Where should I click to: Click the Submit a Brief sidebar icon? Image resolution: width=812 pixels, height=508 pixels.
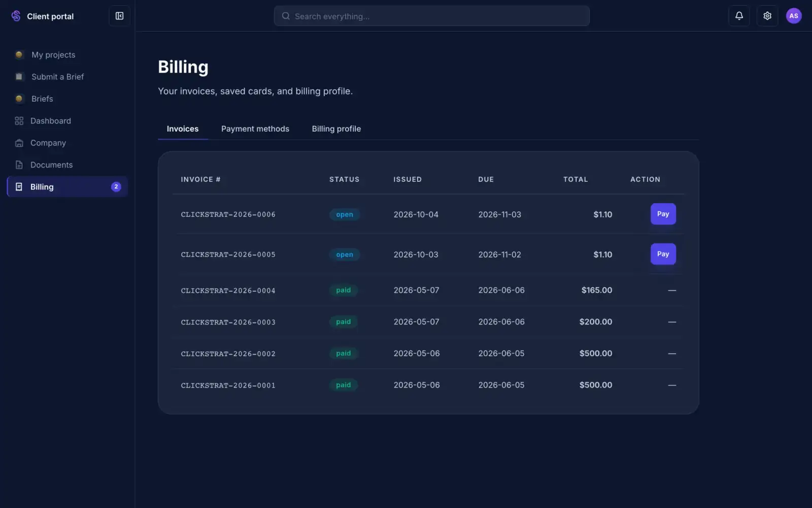[x=19, y=77]
